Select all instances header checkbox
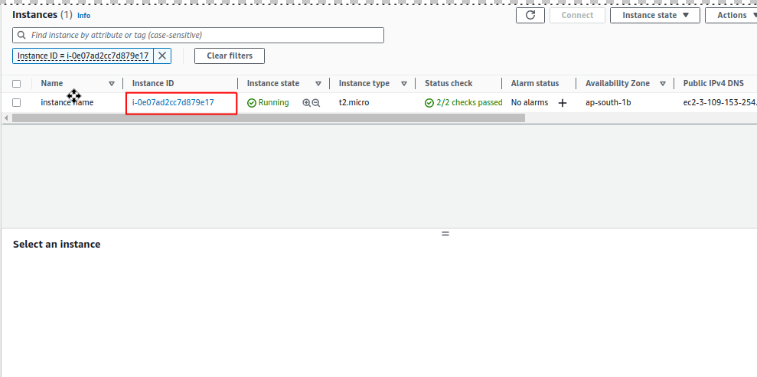Viewport: 757px width, 377px height. tap(16, 84)
